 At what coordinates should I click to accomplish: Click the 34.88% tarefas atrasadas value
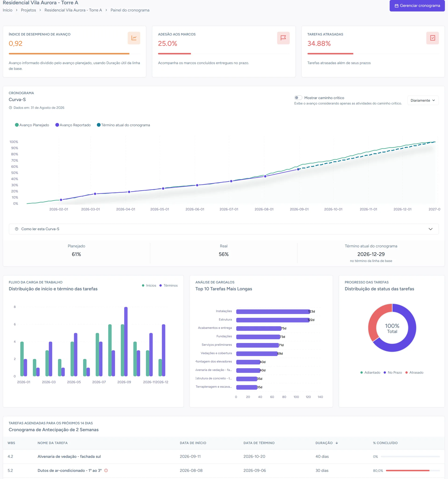tap(319, 43)
